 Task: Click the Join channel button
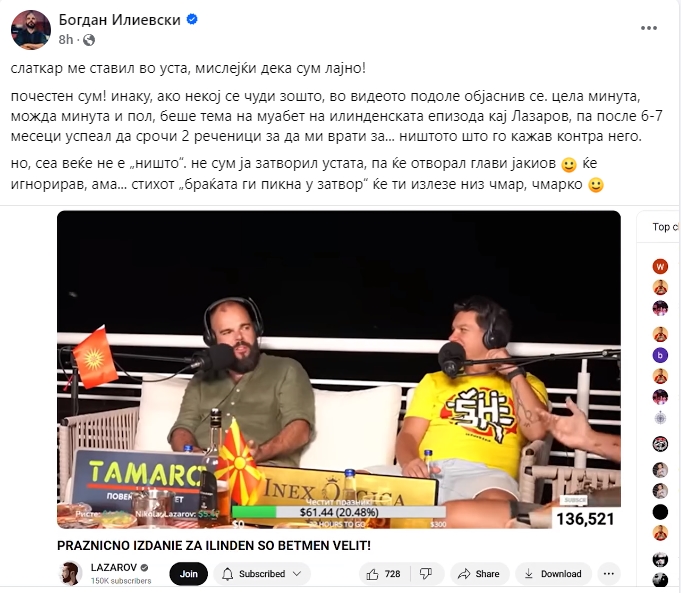(x=188, y=574)
